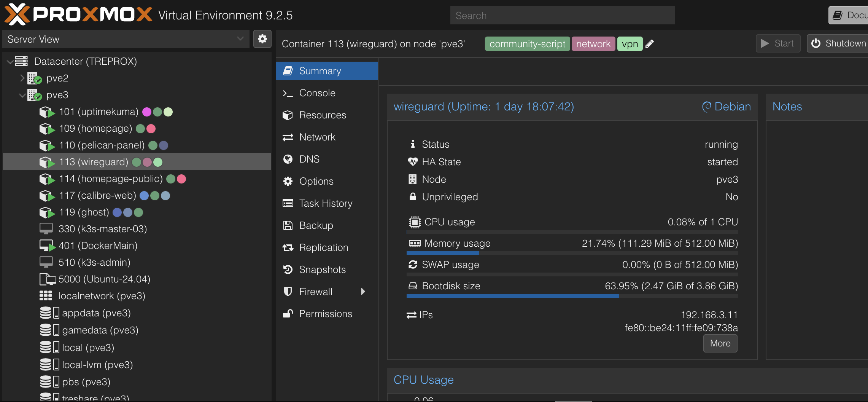Expand the pve2 node
The width and height of the screenshot is (868, 402).
[x=22, y=78]
